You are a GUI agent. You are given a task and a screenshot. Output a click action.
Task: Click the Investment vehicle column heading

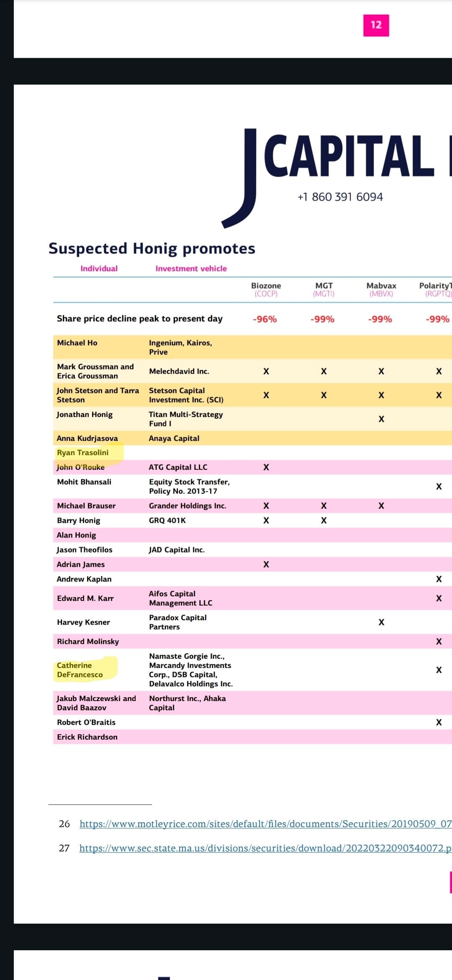point(191,268)
